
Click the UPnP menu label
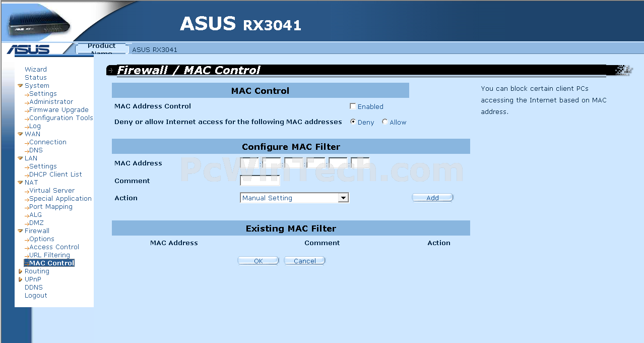[33, 279]
